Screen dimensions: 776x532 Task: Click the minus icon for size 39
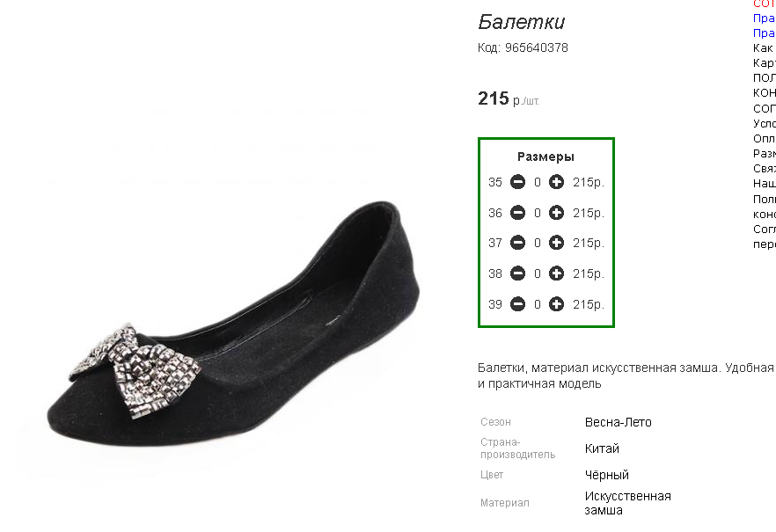(x=517, y=304)
